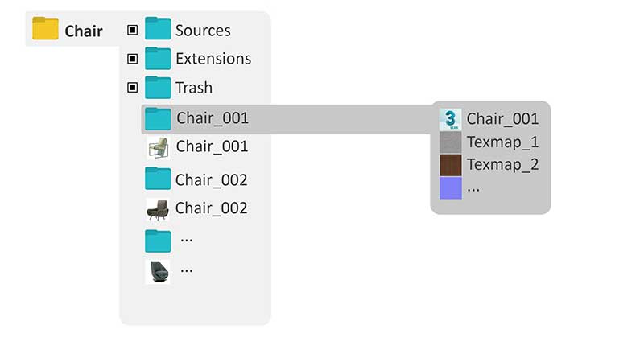The height and width of the screenshot is (338, 644).
Task: Toggle the checkbox beside Extensions
Action: (132, 59)
